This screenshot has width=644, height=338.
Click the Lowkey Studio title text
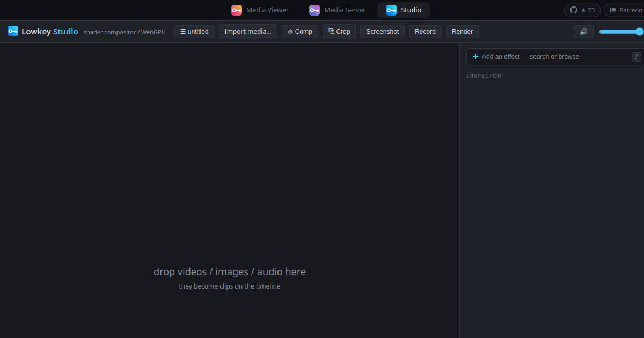coord(50,32)
